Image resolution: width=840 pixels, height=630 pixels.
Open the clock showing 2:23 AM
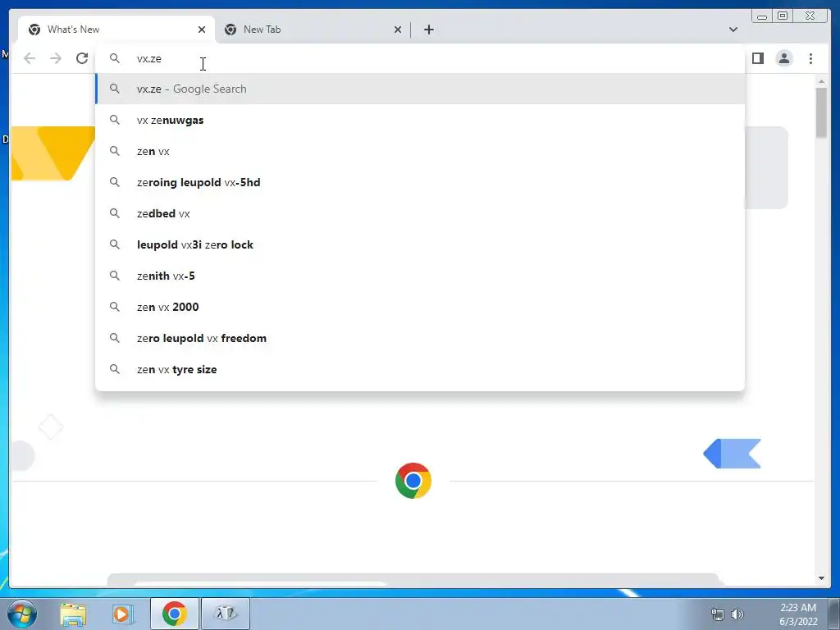(798, 614)
